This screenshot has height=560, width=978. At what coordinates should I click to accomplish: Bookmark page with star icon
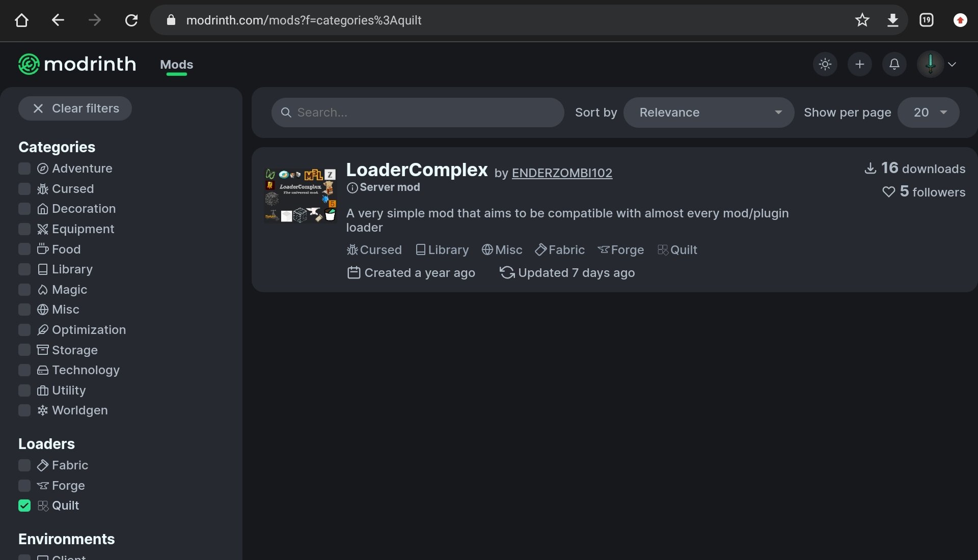pos(862,20)
